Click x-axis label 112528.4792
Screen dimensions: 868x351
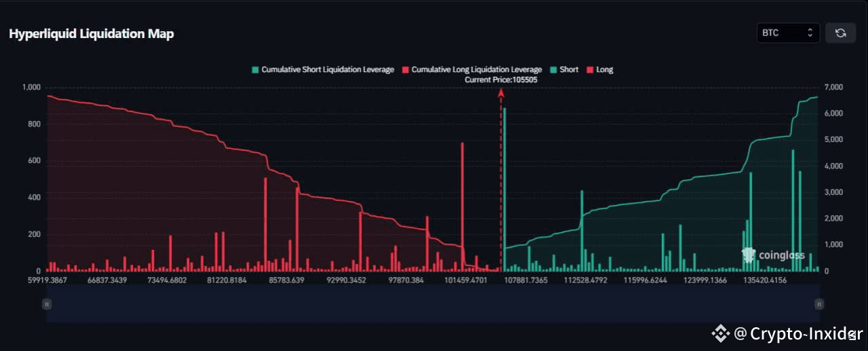coord(584,280)
